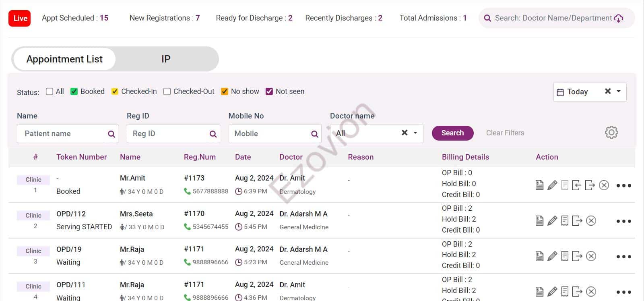Open the Doctor name dropdown arrow
The image size is (644, 301).
tap(415, 133)
